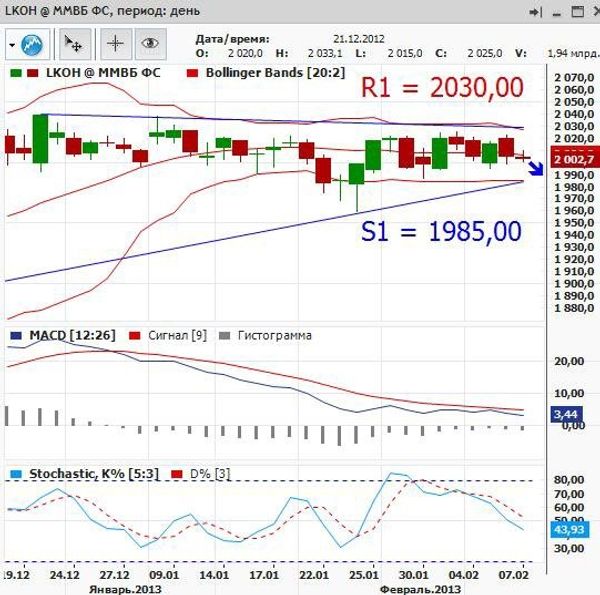Click the open price value 2 020,0

pyautogui.click(x=245, y=54)
